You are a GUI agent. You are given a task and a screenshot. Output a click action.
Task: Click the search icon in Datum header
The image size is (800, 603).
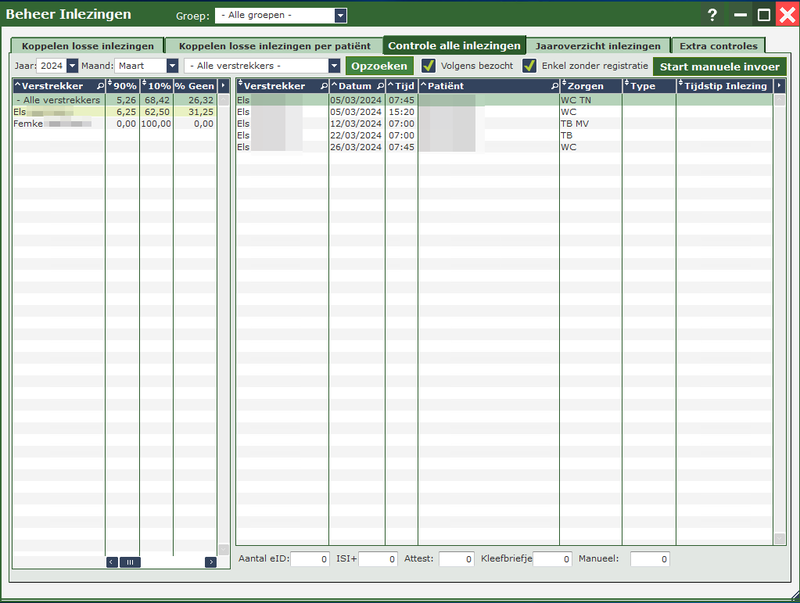[x=380, y=86]
